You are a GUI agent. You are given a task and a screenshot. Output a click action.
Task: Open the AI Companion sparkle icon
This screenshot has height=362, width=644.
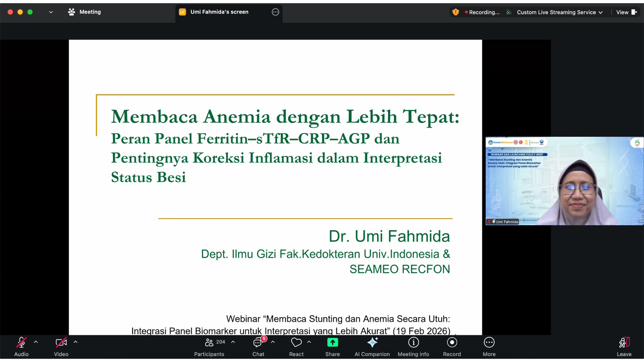[x=372, y=343]
